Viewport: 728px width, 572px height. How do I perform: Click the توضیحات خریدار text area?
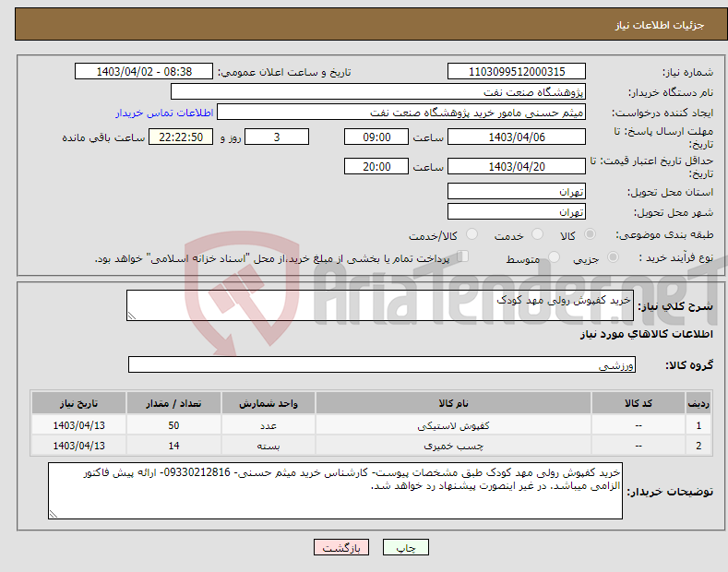335,491
